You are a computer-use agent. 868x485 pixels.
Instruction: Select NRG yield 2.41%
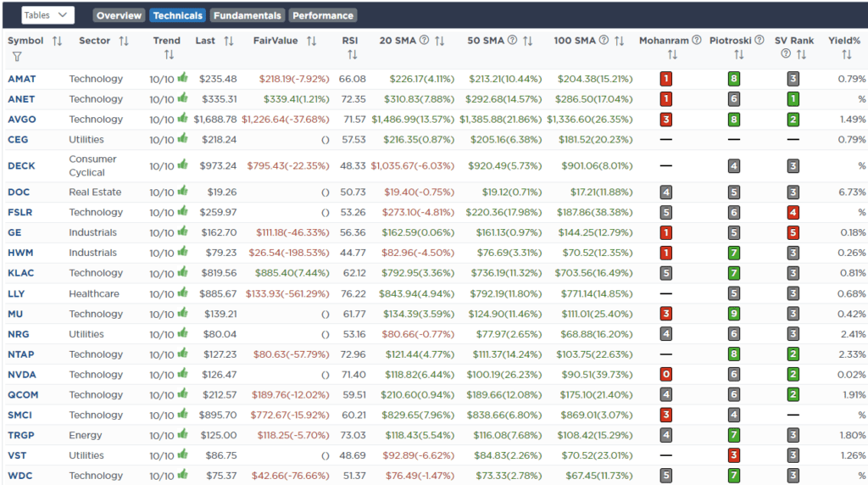pos(853,334)
